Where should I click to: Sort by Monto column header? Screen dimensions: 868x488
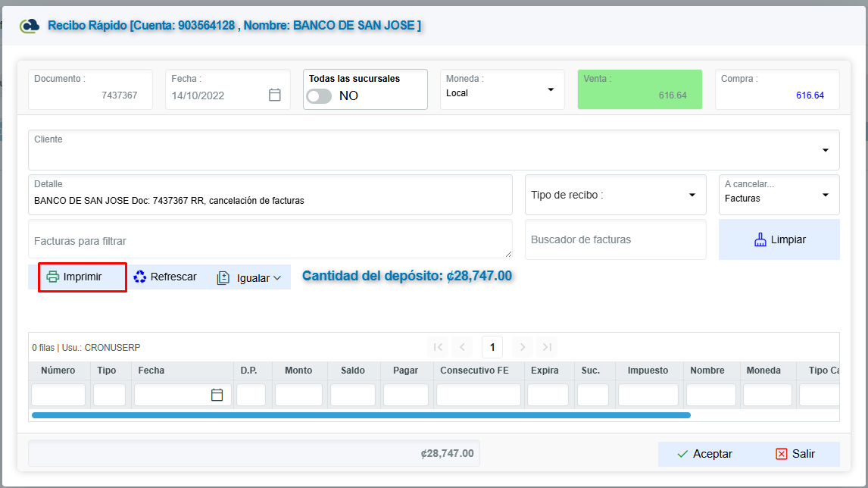tap(298, 370)
